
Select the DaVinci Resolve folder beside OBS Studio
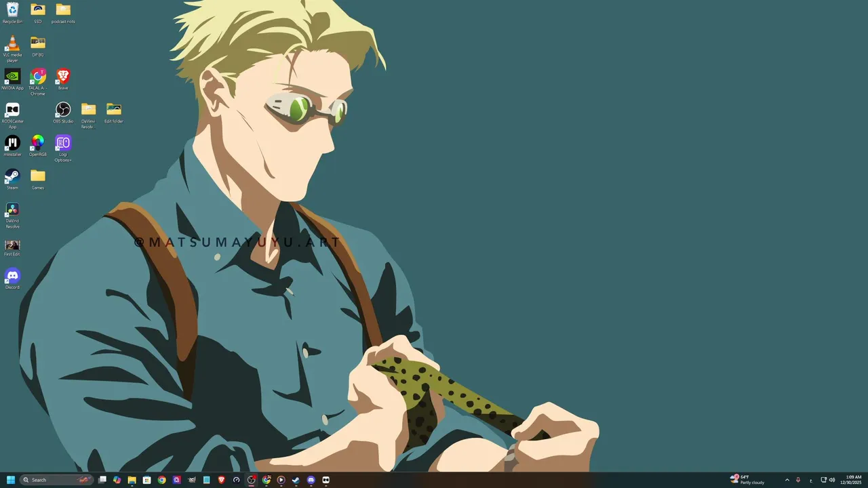[x=88, y=115]
